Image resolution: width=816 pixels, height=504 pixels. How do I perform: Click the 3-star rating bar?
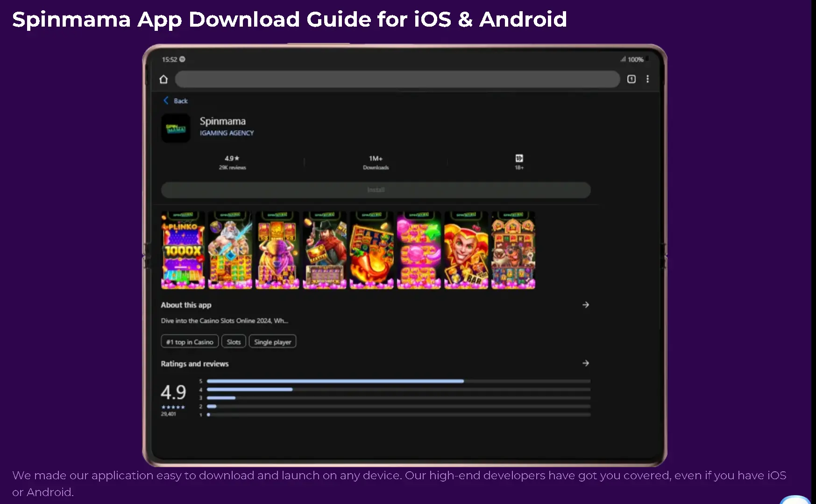pos(398,398)
